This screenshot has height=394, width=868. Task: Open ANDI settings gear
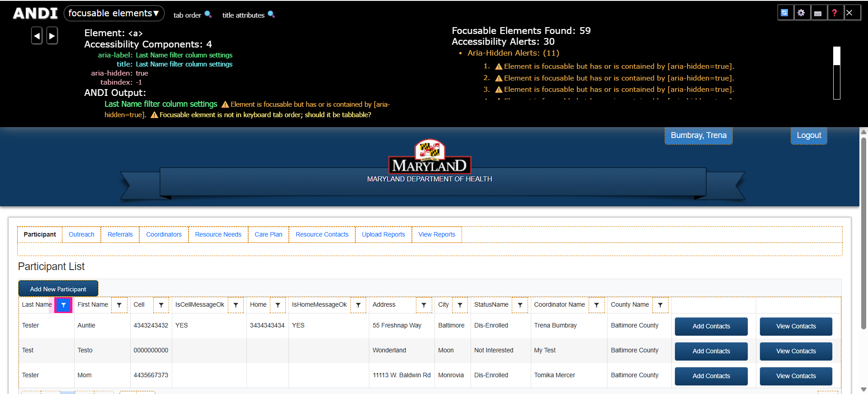(801, 13)
